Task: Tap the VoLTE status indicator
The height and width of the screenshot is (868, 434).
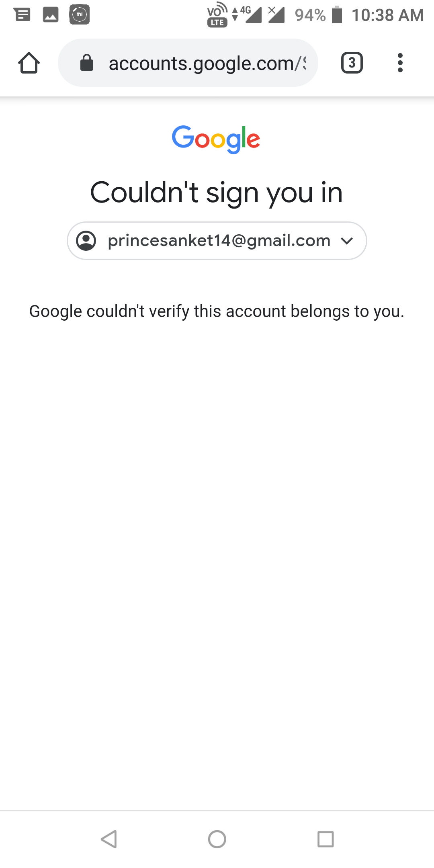Action: (217, 15)
